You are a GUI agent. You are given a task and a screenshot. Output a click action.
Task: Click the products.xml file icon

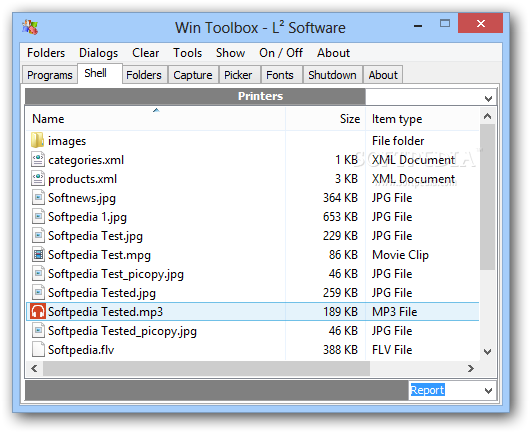click(x=38, y=178)
